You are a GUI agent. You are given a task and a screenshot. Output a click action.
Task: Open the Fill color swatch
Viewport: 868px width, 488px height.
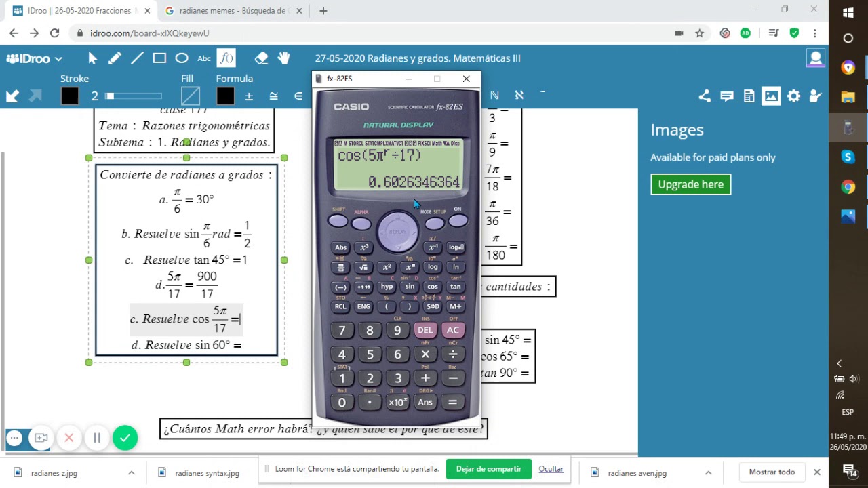tap(191, 96)
